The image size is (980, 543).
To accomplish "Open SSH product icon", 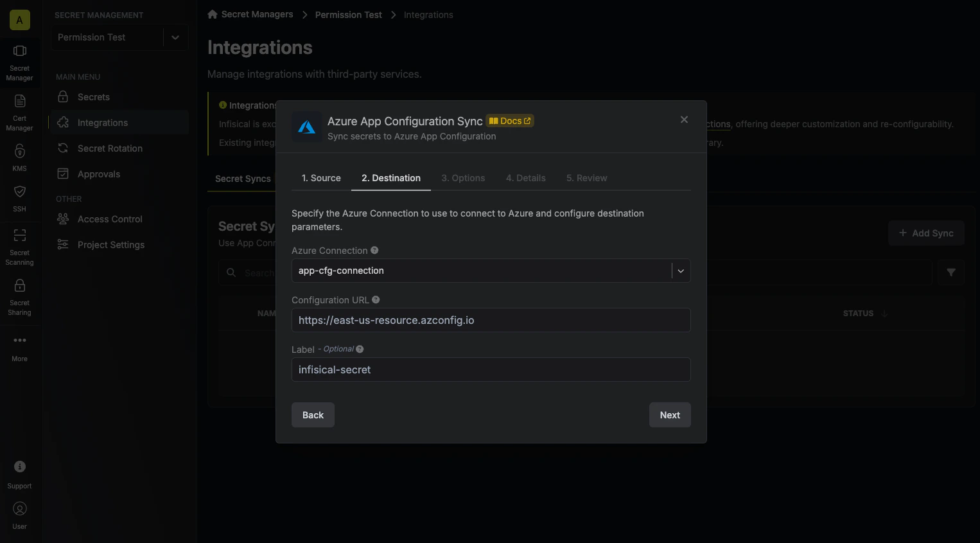I will (x=20, y=199).
